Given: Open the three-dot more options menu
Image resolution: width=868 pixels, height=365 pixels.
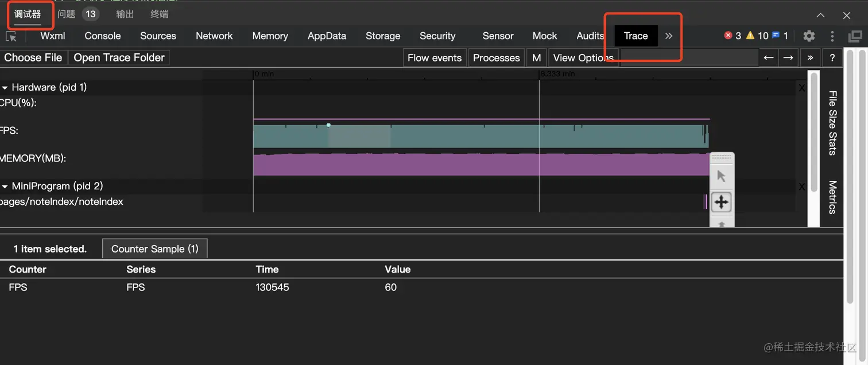Looking at the screenshot, I should [x=832, y=36].
